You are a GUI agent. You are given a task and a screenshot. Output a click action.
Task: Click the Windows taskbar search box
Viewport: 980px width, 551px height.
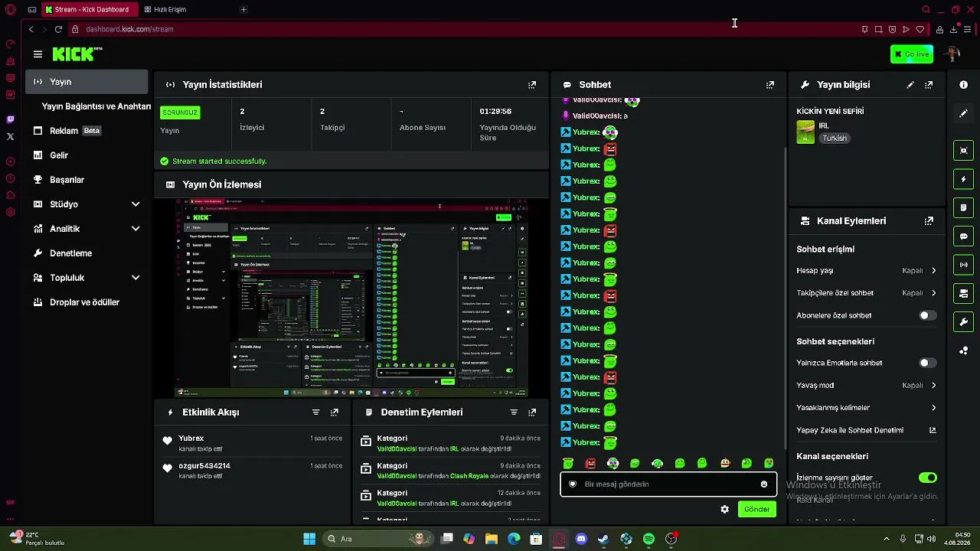[x=377, y=539]
